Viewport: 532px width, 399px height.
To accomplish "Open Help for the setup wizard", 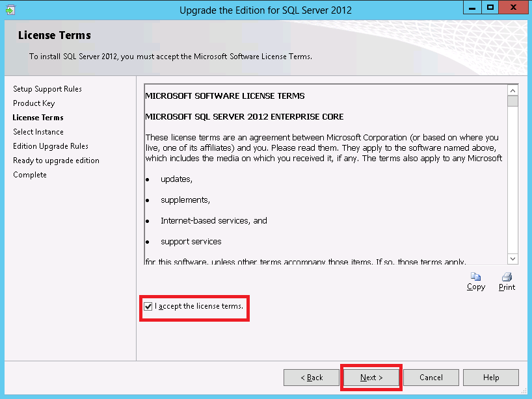I will click(x=491, y=378).
